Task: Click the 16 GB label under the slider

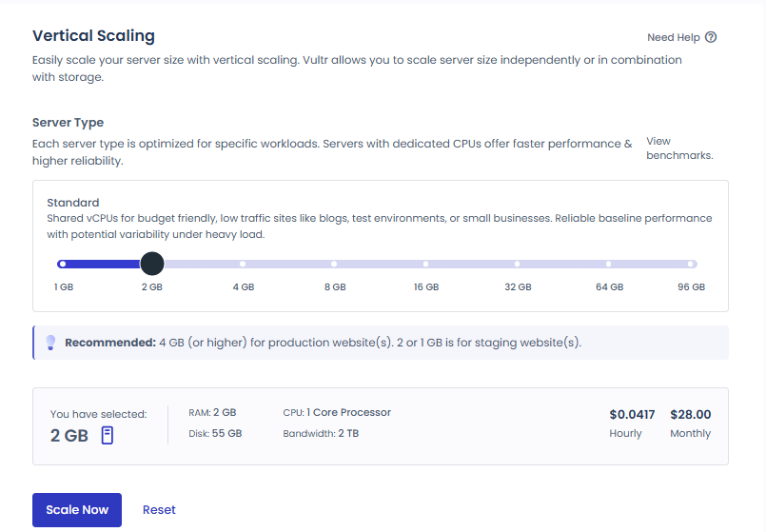Action: coord(426,287)
